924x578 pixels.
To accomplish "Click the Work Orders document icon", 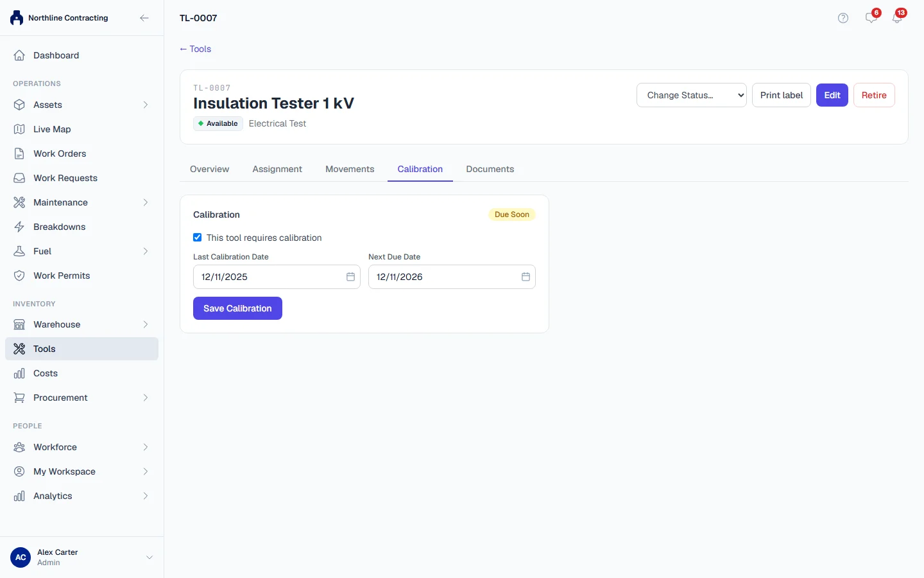I will pos(19,153).
